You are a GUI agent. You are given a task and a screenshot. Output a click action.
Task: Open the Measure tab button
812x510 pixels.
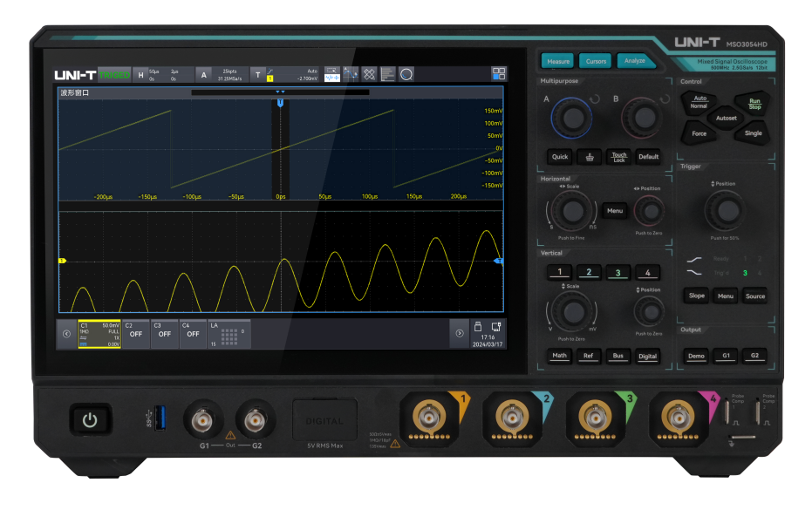point(558,61)
